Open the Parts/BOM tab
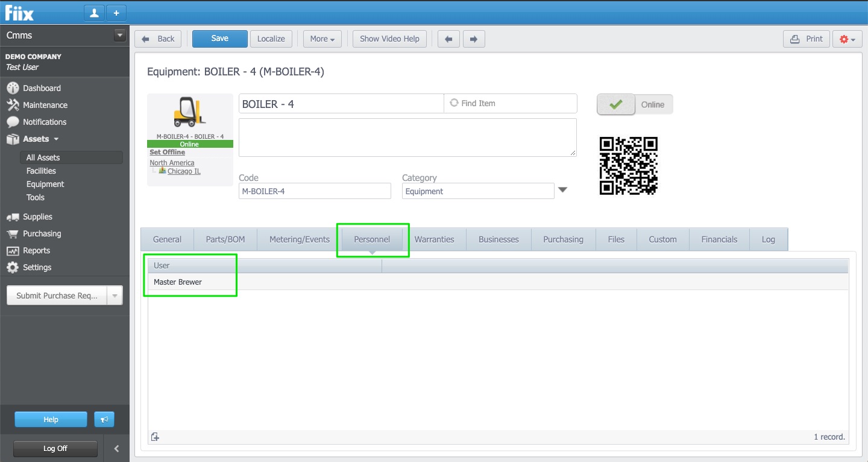The height and width of the screenshot is (462, 868). [x=225, y=239]
